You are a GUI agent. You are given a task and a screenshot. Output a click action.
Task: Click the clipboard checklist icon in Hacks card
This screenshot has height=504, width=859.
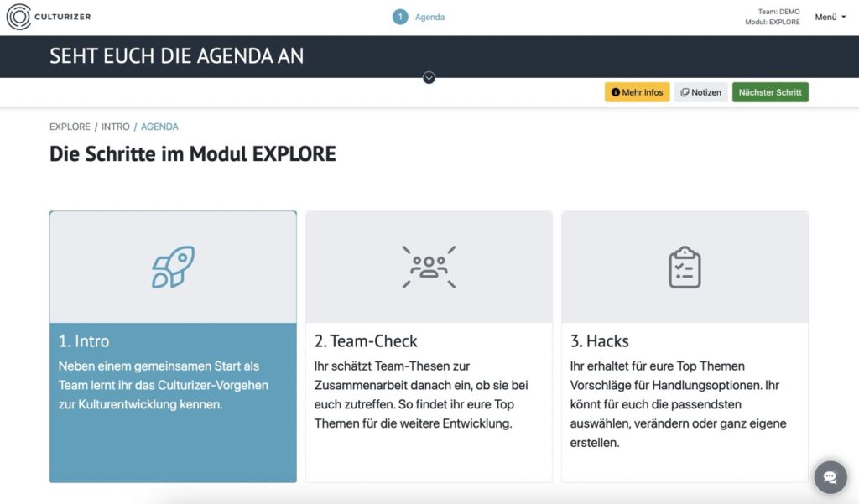685,268
